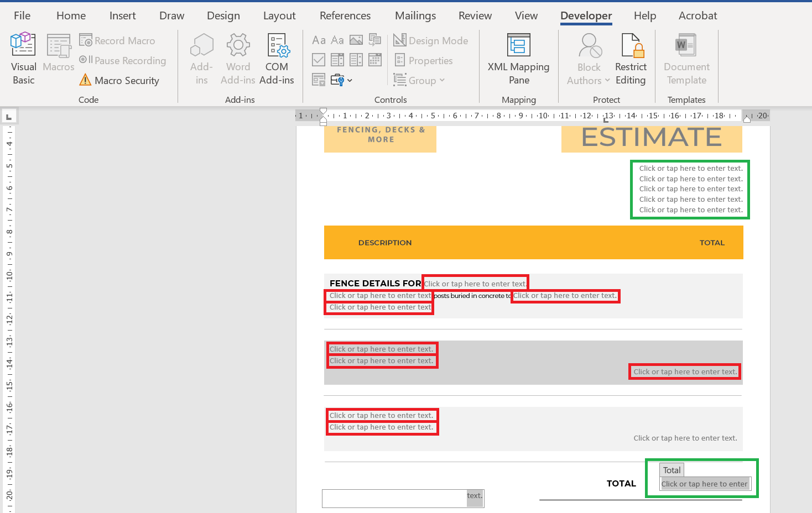Click the Properties button in Controls
Screen dimensions: 812x513
tap(424, 60)
